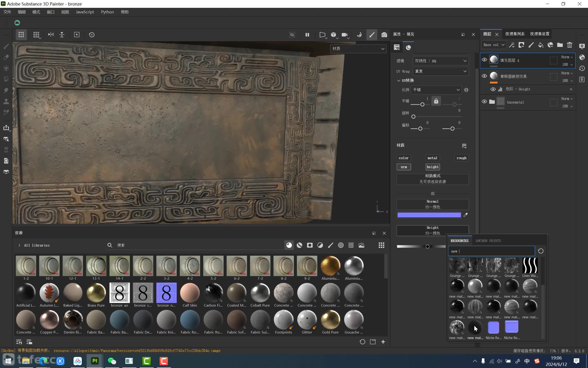Add a paint layer in Layers panel
Image resolution: width=588 pixels, height=368 pixels.
point(531,45)
